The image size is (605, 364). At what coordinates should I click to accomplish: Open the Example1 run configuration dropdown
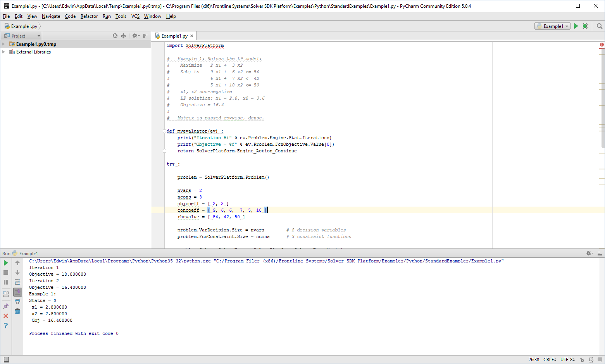coord(553,26)
